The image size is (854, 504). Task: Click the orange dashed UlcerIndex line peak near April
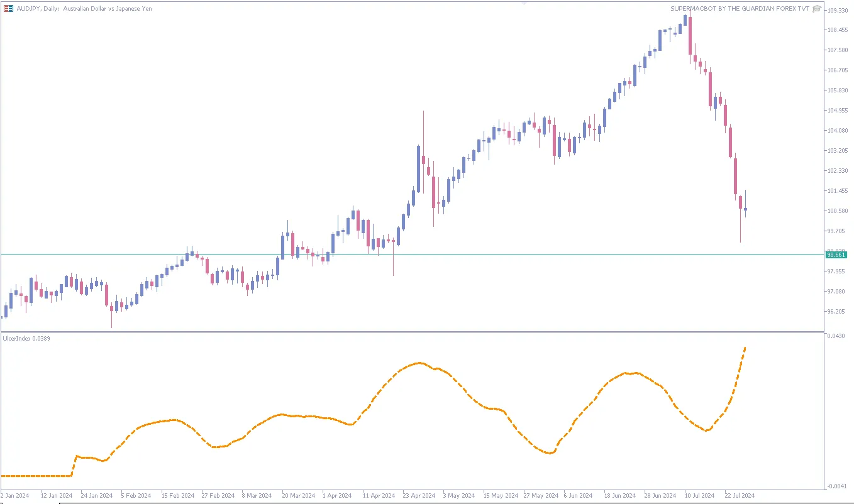pos(419,363)
